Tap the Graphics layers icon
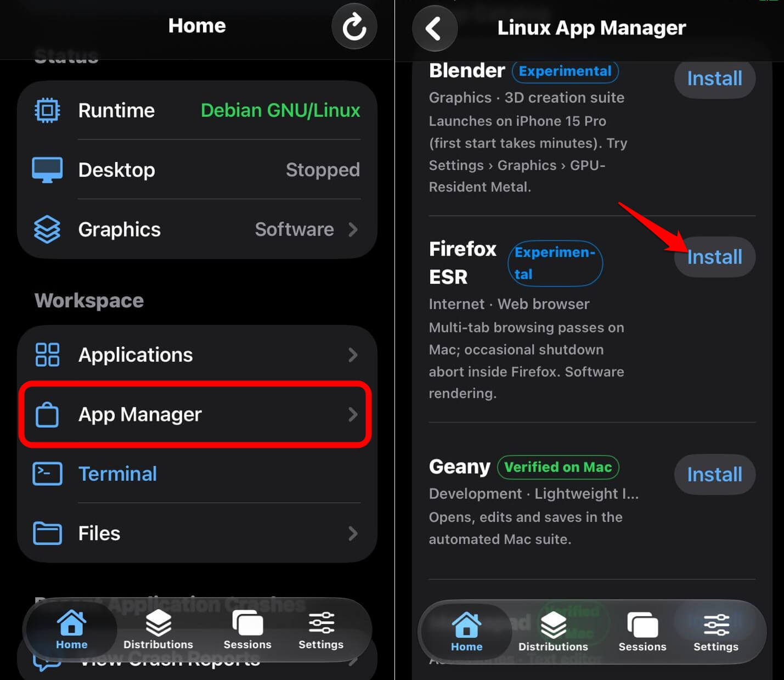Image resolution: width=784 pixels, height=680 pixels. point(47,229)
